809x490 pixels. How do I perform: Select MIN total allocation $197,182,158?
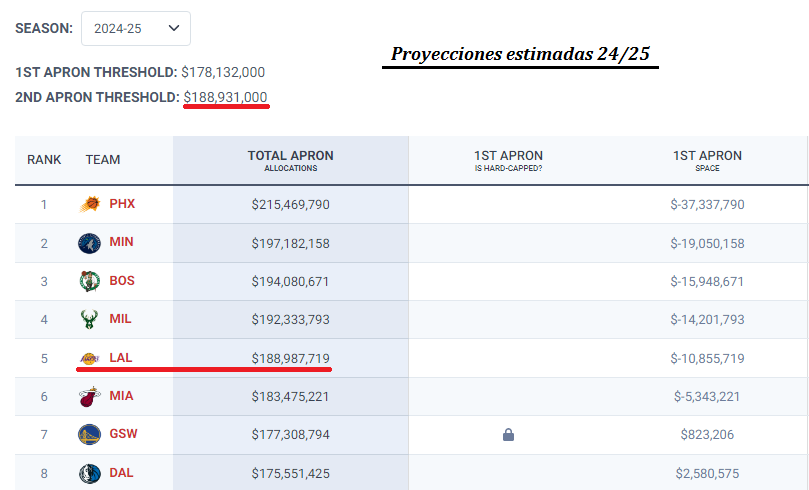click(290, 243)
